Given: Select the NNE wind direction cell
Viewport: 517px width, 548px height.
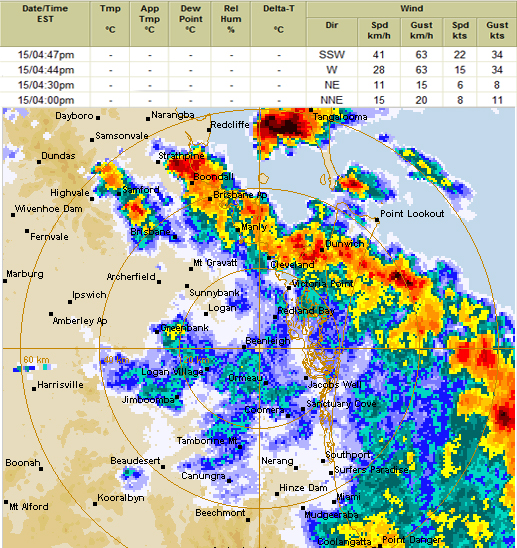Looking at the screenshot, I should (332, 100).
